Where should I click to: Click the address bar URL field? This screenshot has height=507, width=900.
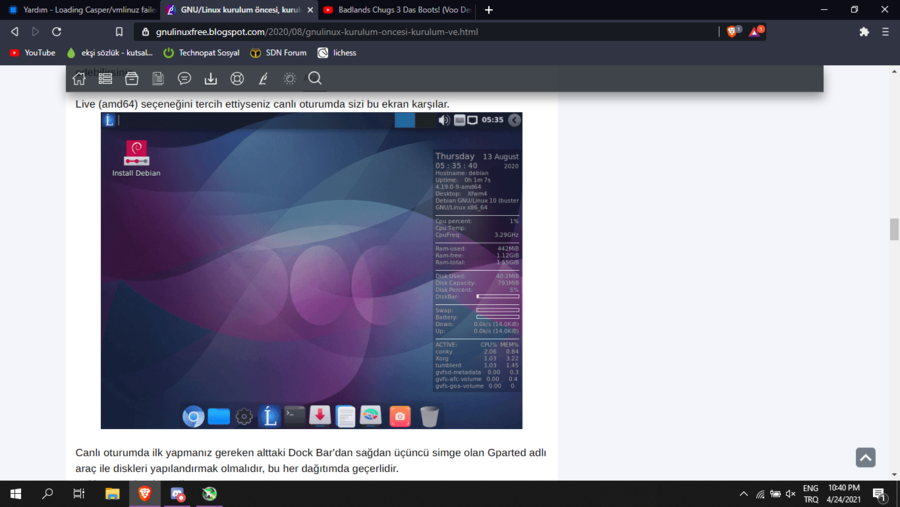(425, 32)
